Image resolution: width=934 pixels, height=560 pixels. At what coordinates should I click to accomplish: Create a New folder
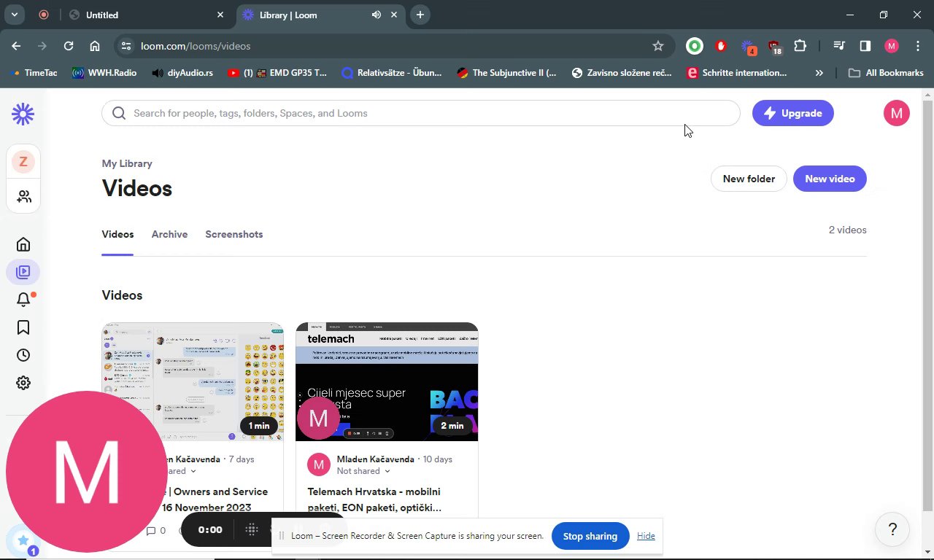[749, 179]
